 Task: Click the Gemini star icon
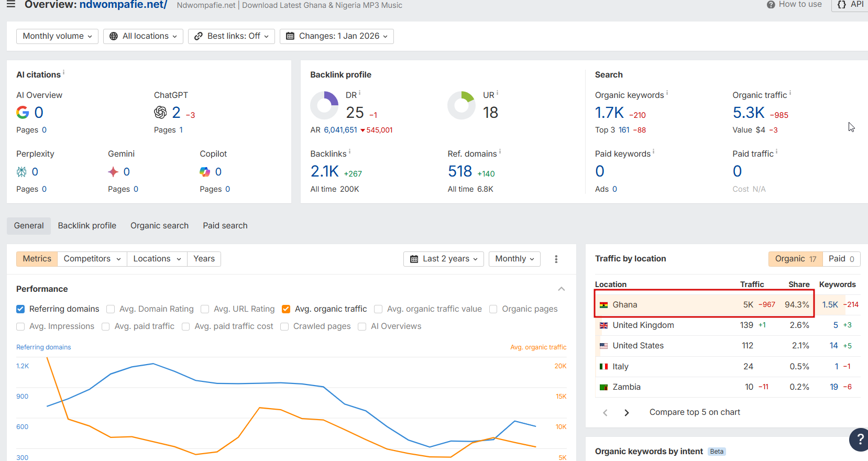pyautogui.click(x=113, y=172)
